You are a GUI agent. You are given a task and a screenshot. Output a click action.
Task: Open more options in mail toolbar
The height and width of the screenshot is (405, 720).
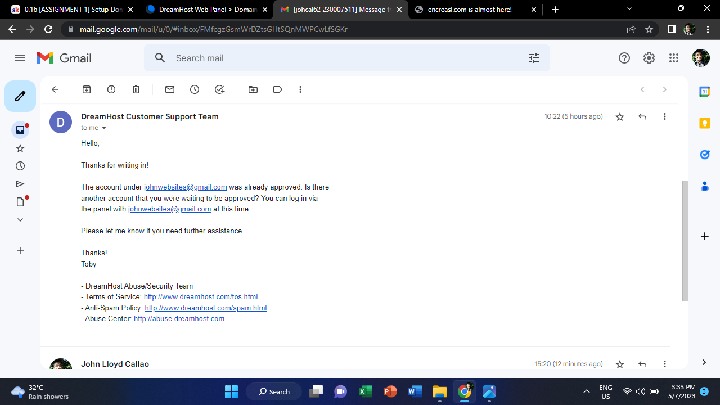pos(300,90)
